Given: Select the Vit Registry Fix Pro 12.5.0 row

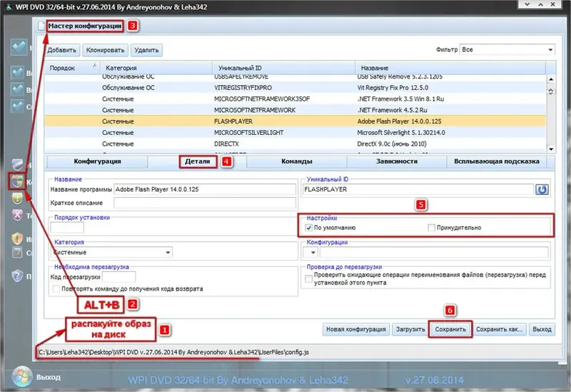Looking at the screenshot, I should pyautogui.click(x=295, y=88).
